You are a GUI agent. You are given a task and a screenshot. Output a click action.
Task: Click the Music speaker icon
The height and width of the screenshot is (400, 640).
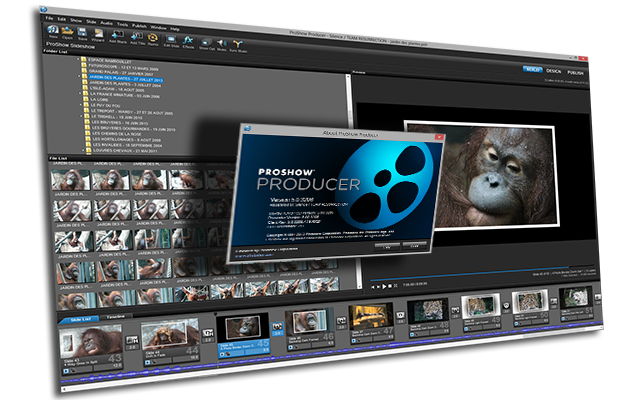222,45
